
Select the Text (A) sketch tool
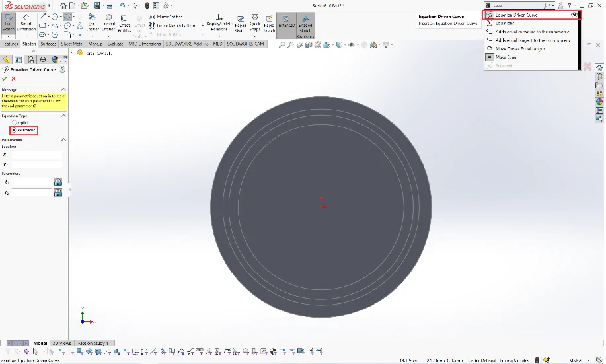coord(79,26)
